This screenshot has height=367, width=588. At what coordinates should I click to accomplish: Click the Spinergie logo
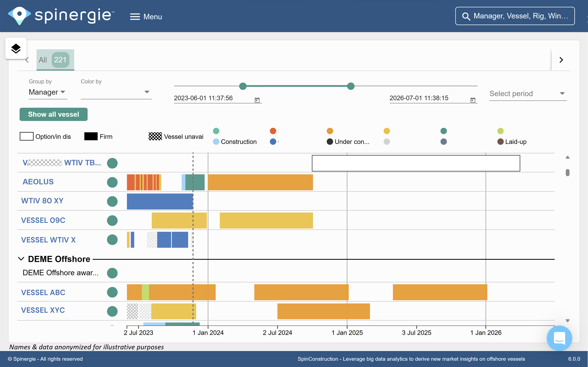61,16
